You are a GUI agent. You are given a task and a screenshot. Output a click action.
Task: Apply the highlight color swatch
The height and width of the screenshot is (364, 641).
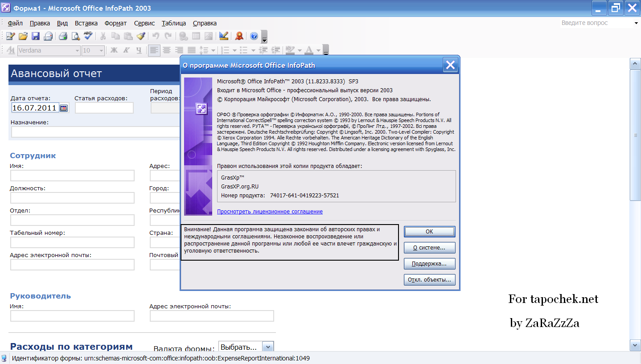(290, 50)
